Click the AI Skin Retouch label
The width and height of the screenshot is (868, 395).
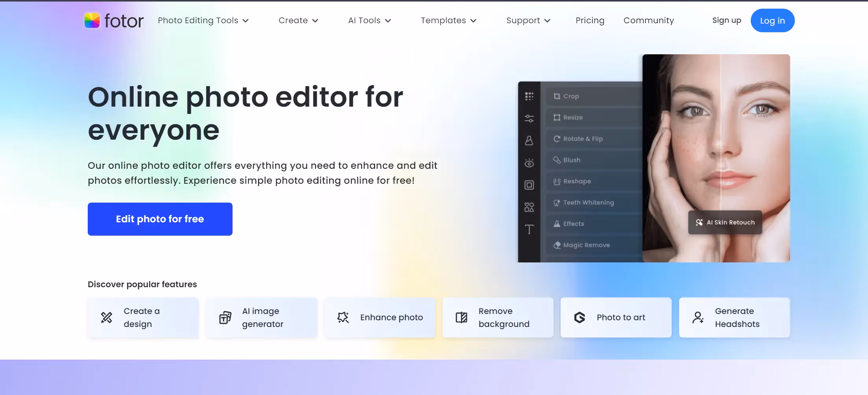tap(731, 222)
